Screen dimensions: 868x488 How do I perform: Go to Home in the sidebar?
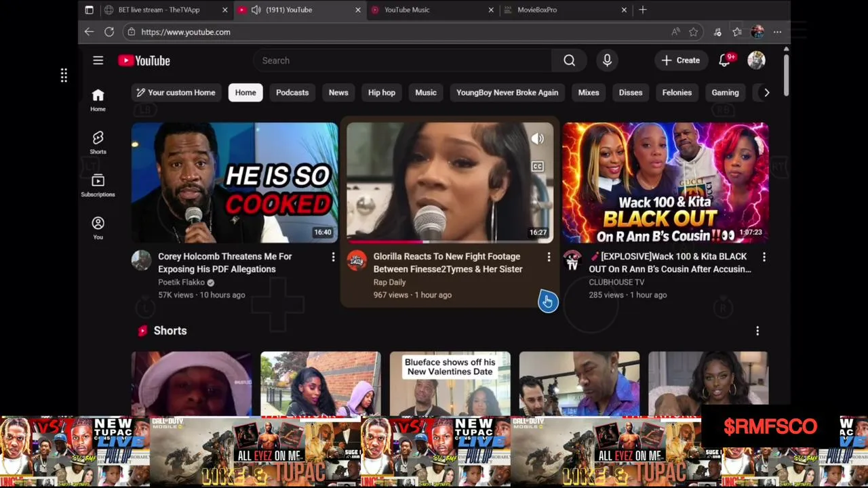(x=98, y=100)
